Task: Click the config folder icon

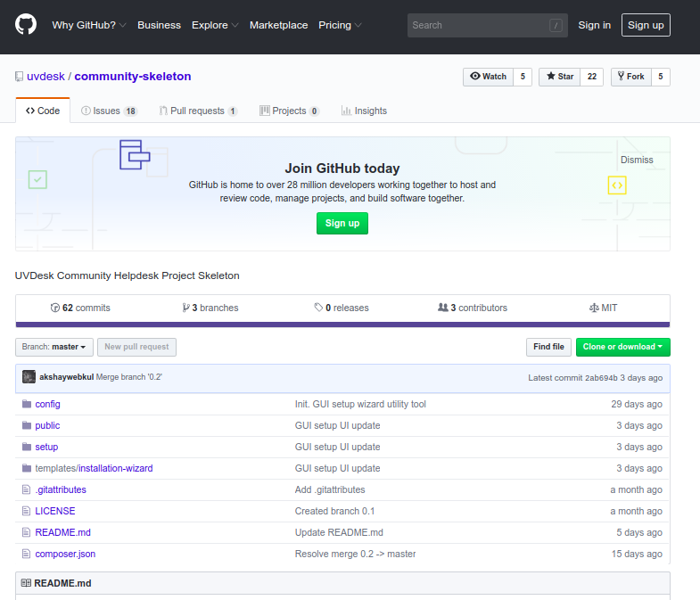Action: [x=26, y=404]
